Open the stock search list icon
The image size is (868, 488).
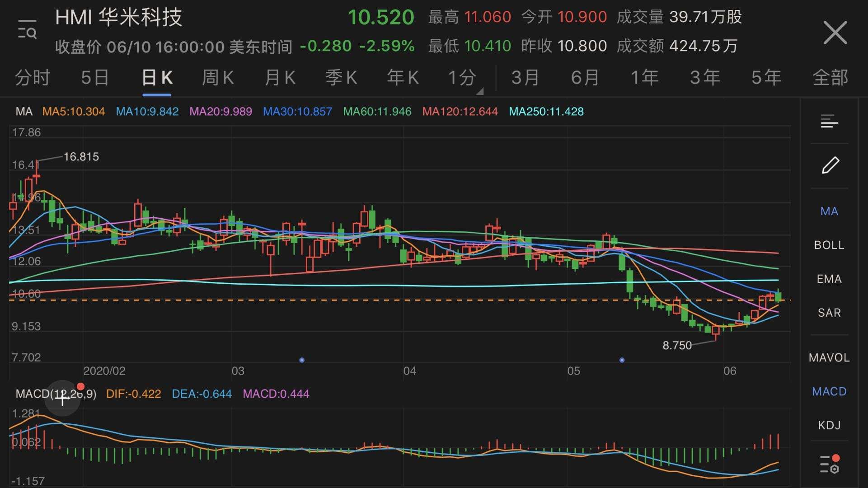(x=27, y=30)
